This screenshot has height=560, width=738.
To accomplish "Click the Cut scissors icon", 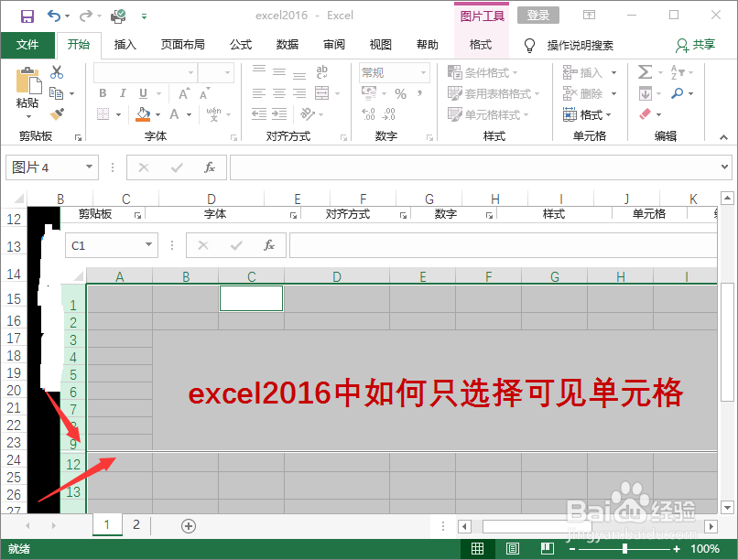I will 57,72.
